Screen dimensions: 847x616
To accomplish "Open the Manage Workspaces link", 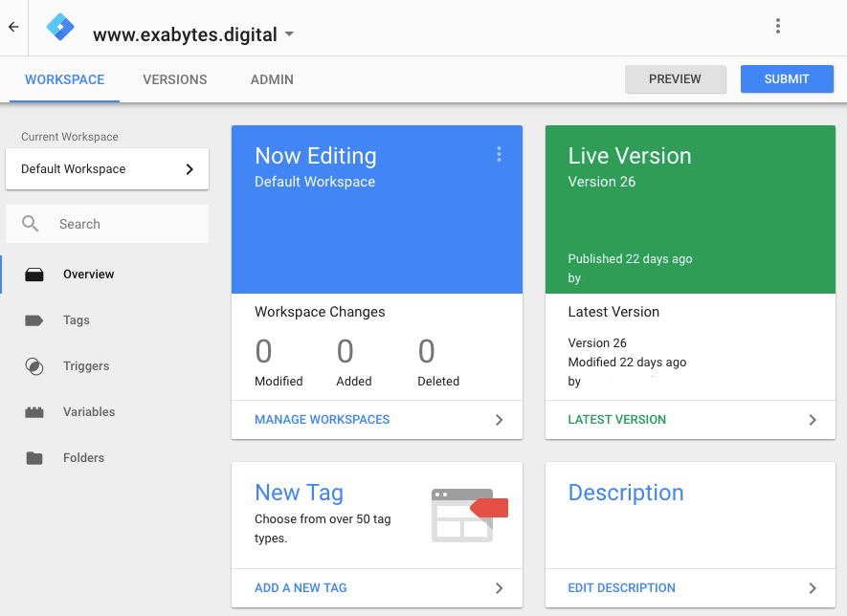I will click(322, 420).
